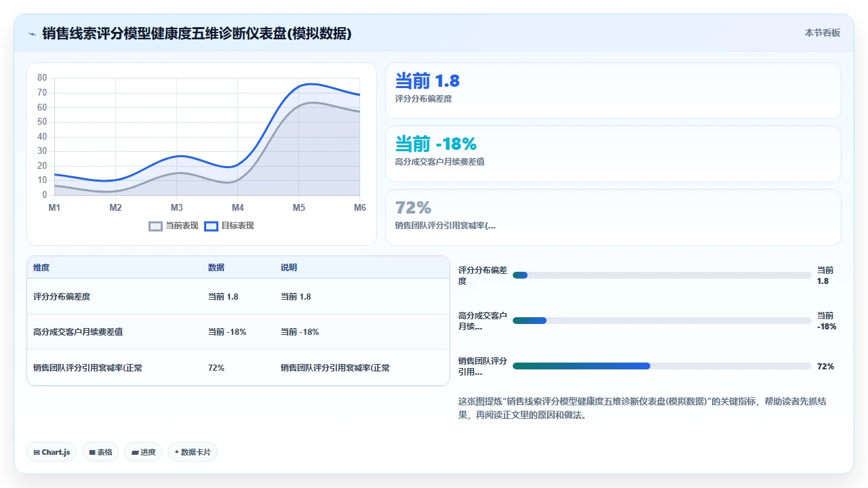Screen dimensions: 868x488
Task: Click the 当前表现 legend color box
Action: coord(156,226)
